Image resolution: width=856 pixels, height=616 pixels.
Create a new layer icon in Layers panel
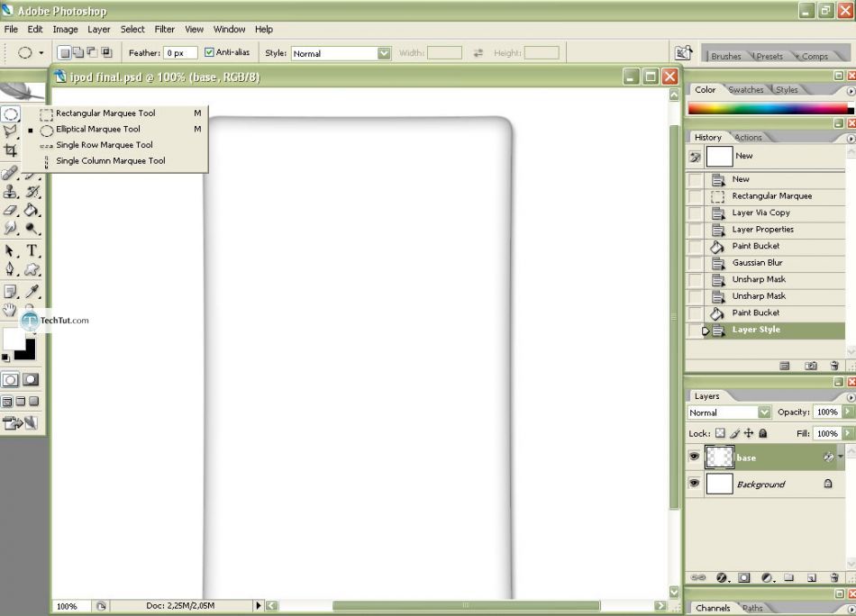click(x=812, y=578)
